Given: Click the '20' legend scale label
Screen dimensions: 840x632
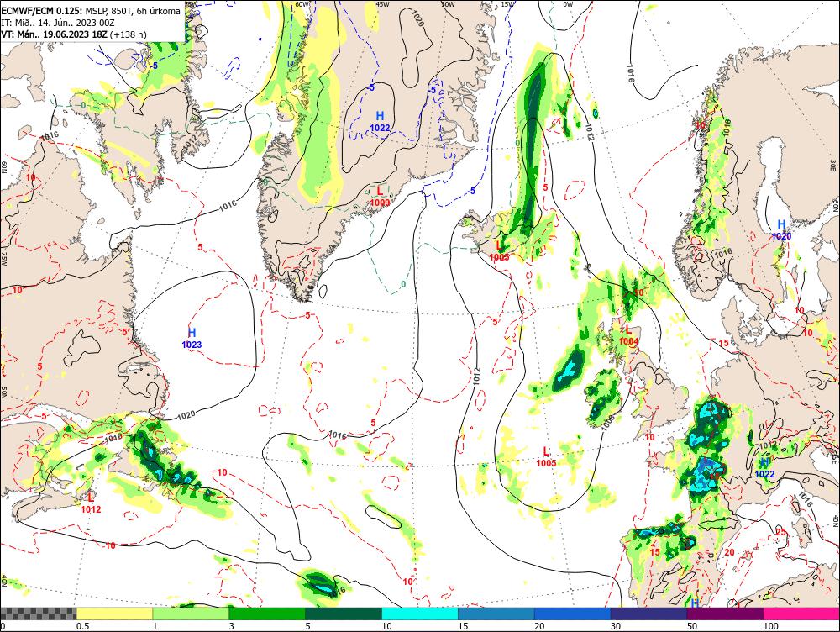Looking at the screenshot, I should point(539,626).
